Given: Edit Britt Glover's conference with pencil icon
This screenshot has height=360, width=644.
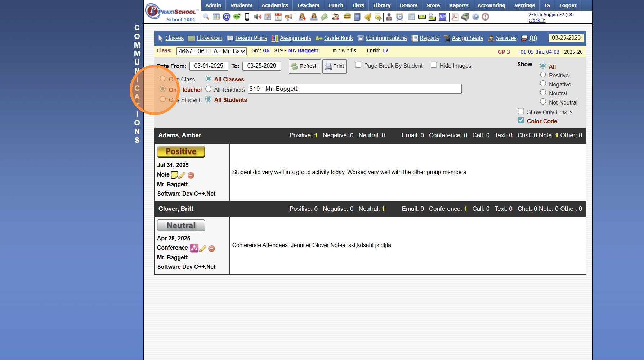Looking at the screenshot, I should (203, 248).
